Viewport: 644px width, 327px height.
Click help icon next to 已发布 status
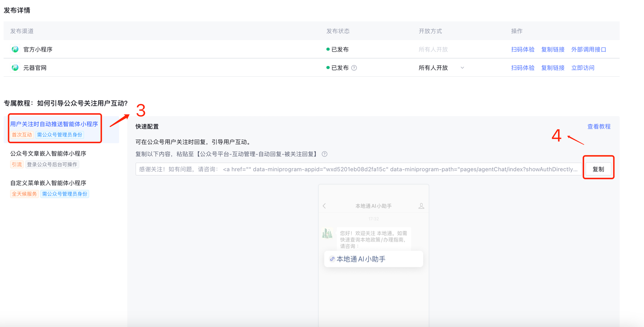[354, 68]
